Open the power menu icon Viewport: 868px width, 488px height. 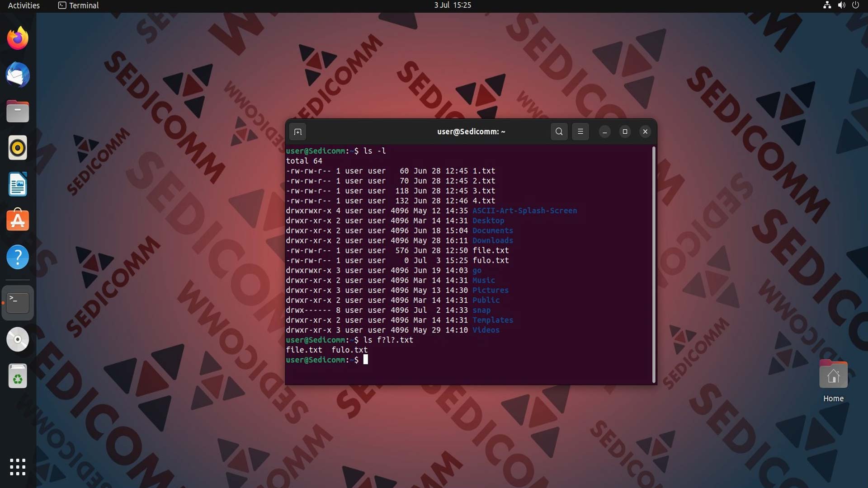(x=855, y=5)
